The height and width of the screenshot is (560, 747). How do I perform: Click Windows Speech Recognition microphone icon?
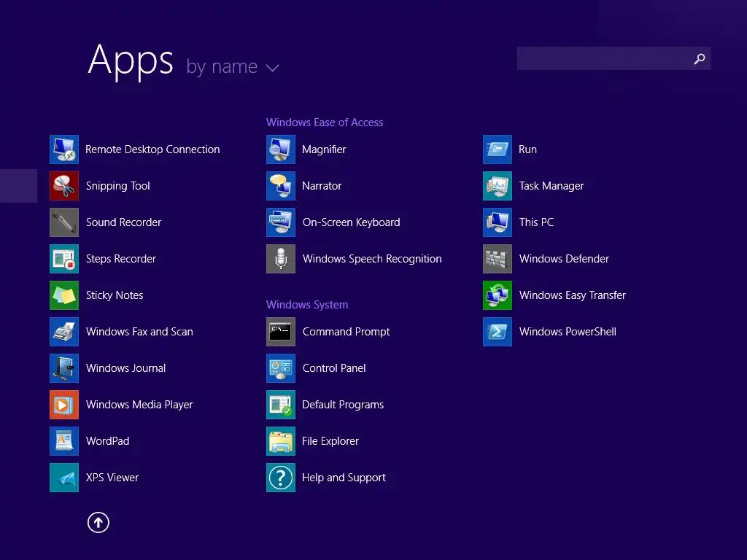(x=281, y=259)
